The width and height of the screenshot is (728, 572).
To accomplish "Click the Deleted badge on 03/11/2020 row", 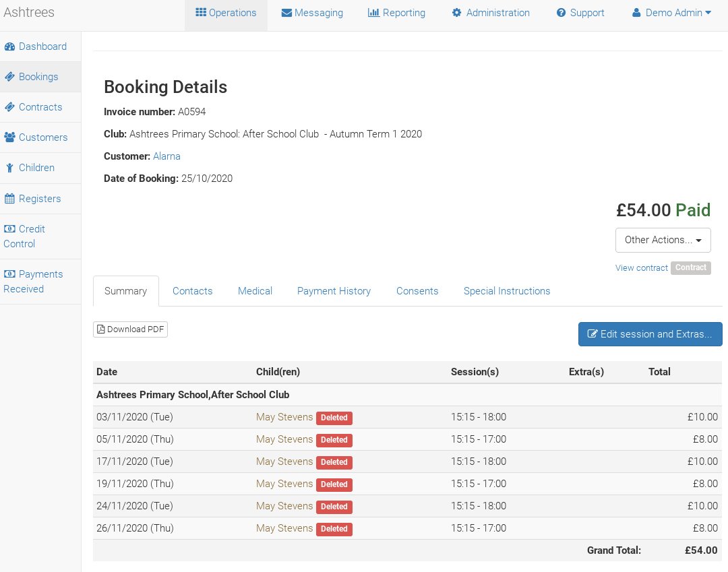I will click(x=334, y=418).
